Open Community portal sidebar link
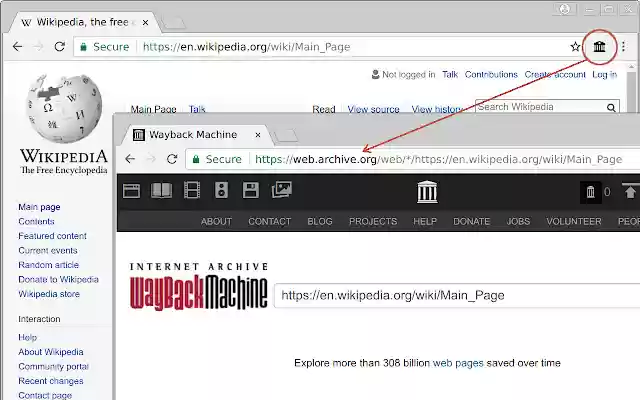 [x=53, y=367]
